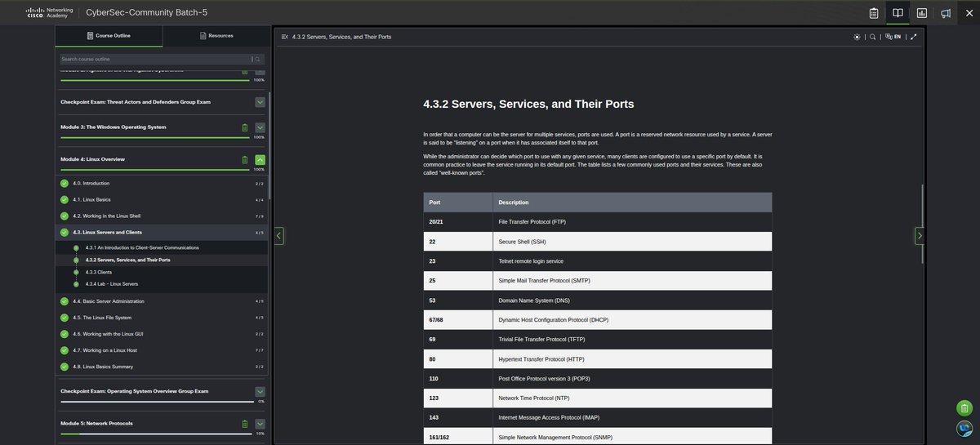Click the expand fullscreen arrows icon
This screenshot has height=445, width=980.
[x=913, y=37]
